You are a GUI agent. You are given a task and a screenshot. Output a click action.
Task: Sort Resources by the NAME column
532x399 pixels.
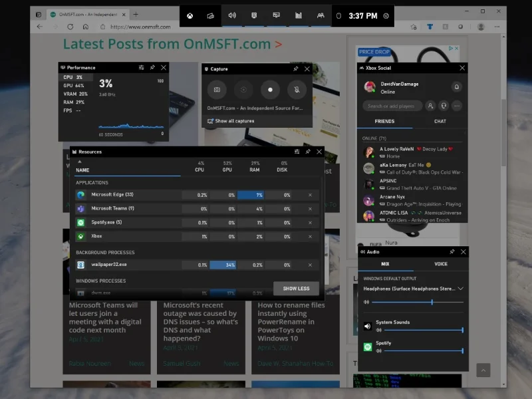pyautogui.click(x=82, y=170)
